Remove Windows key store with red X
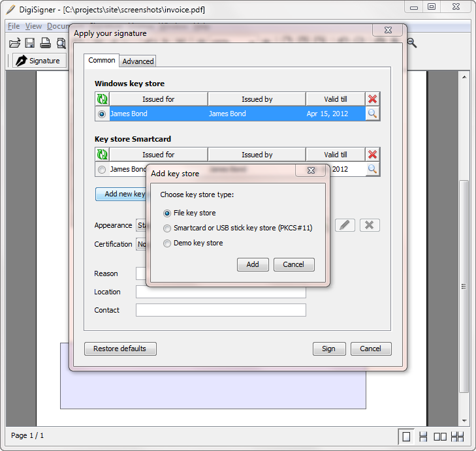 372,99
